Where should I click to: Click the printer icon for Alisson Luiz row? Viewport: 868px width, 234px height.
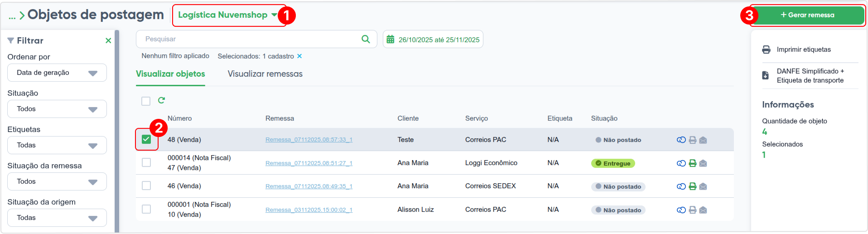[x=693, y=210]
